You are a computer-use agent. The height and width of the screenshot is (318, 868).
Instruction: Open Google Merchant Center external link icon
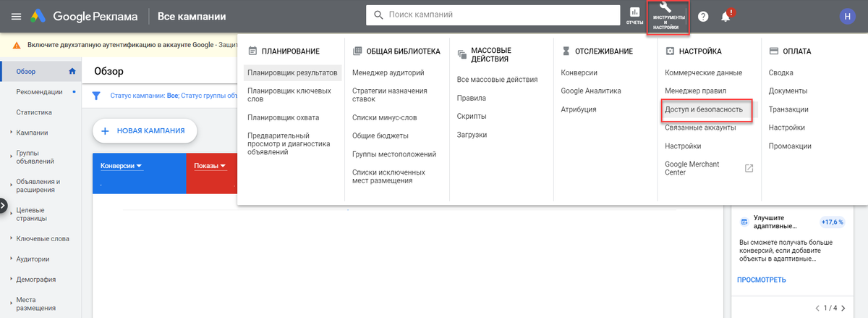tap(749, 168)
